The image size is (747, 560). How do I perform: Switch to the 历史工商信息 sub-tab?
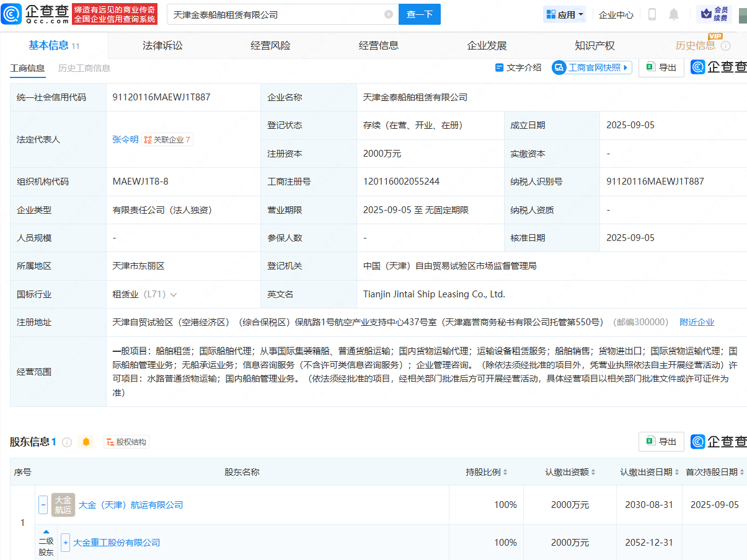[84, 68]
